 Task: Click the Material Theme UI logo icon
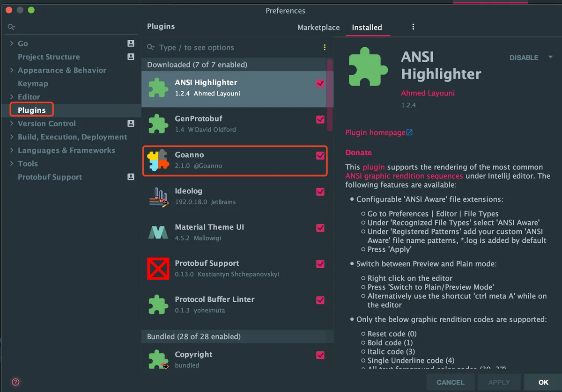pos(158,232)
